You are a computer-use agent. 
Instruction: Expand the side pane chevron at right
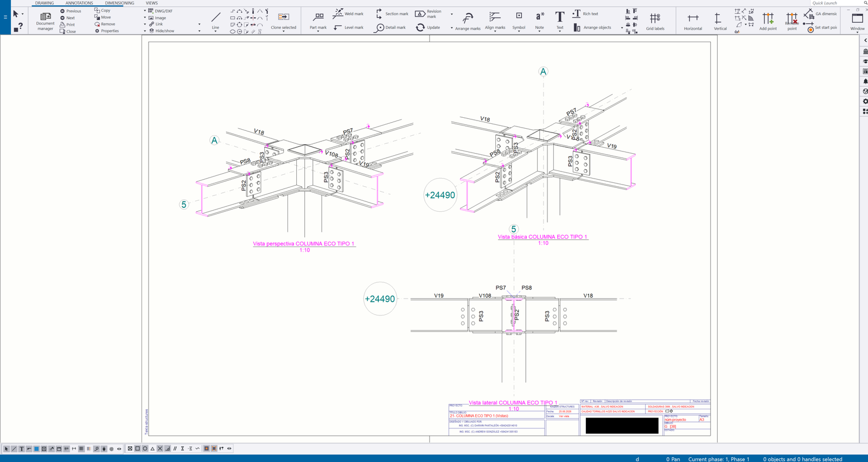[865, 40]
